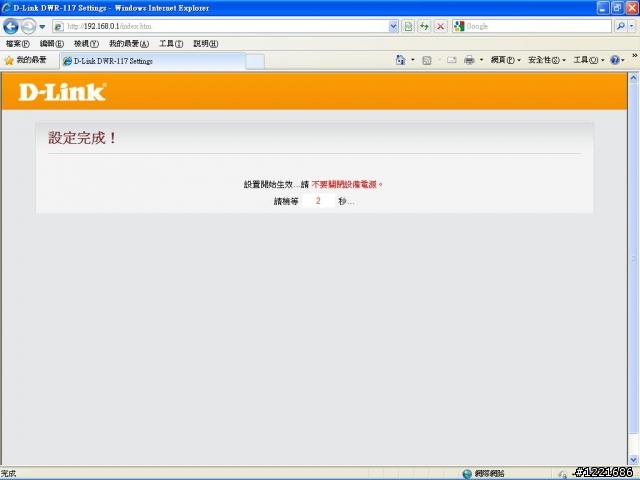Close the Internet Explorer window
640x480 pixels.
[x=631, y=8]
